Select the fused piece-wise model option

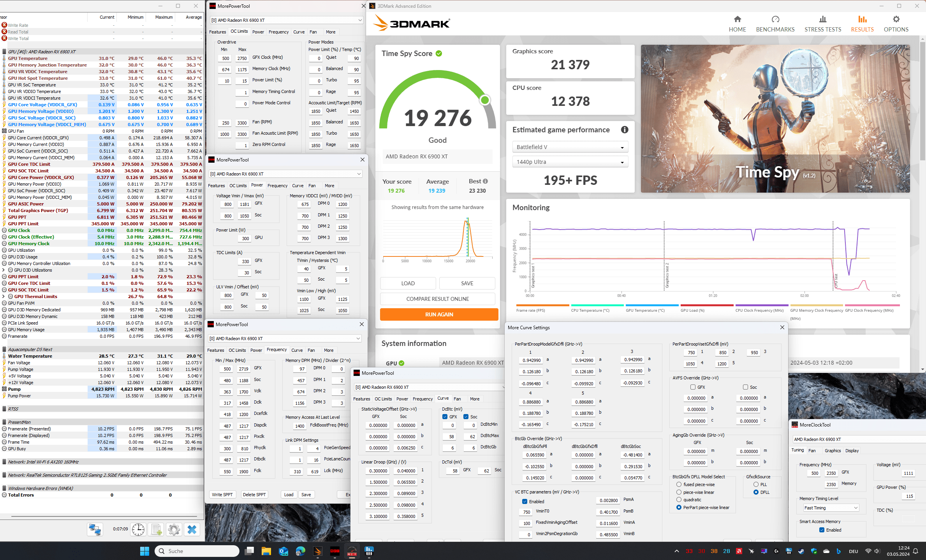(x=679, y=485)
